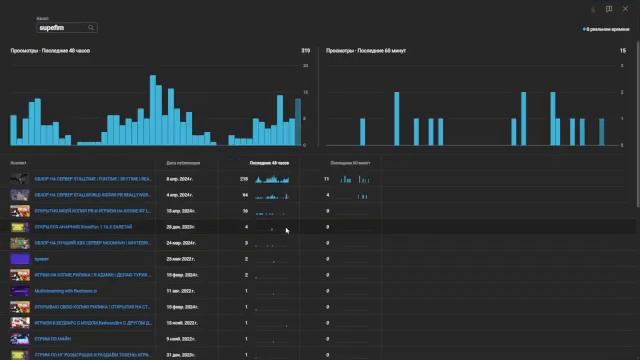Viewport: 640px width, 360px height.
Task: Click the download icon at top right
Action: coord(593,9)
